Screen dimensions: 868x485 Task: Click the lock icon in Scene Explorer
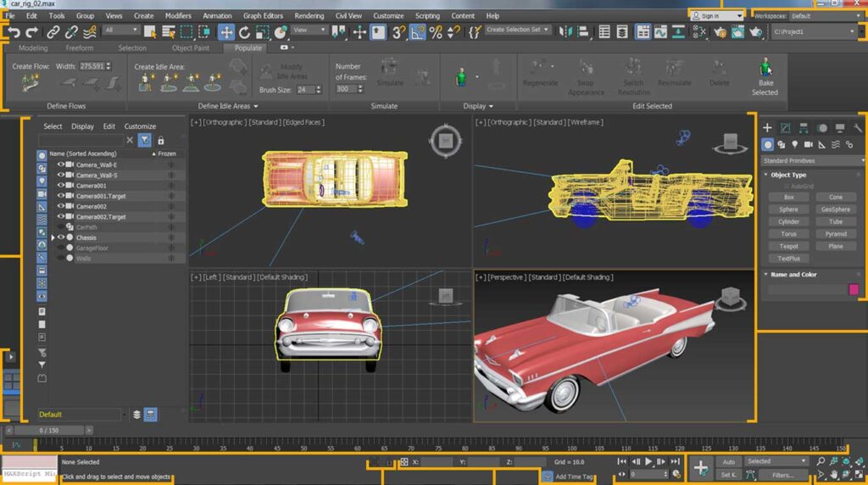160,140
